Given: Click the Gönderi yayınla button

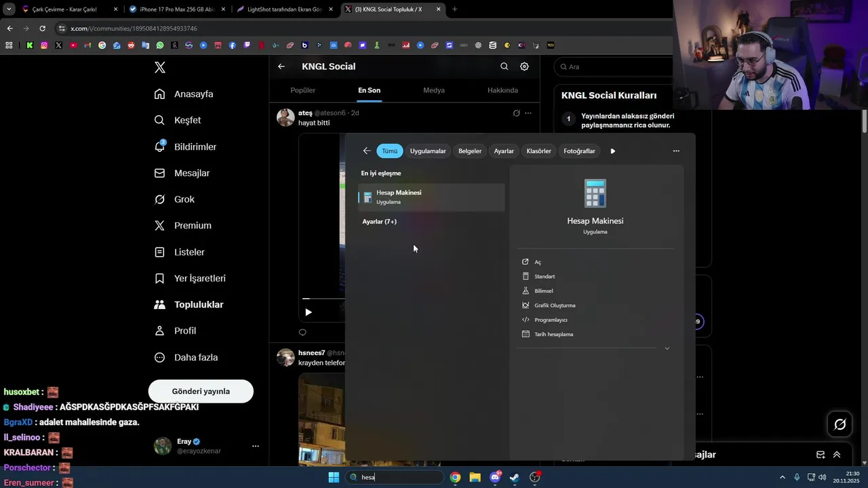Looking at the screenshot, I should tap(201, 391).
